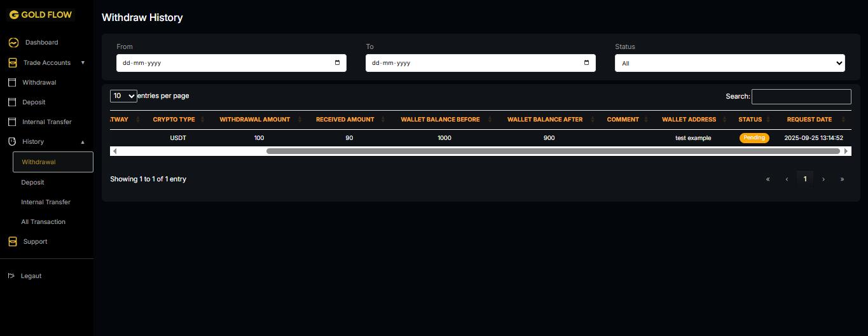Sort by Status column arrows

tap(769, 120)
